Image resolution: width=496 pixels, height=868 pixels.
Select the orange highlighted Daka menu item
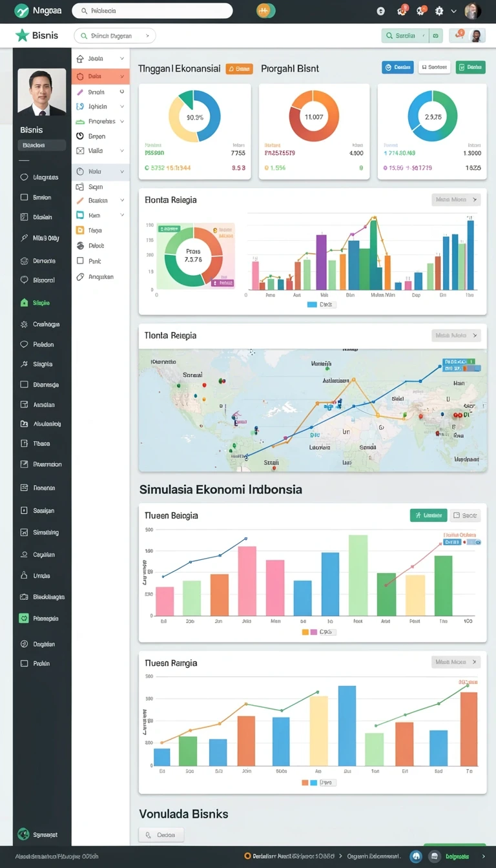click(100, 76)
